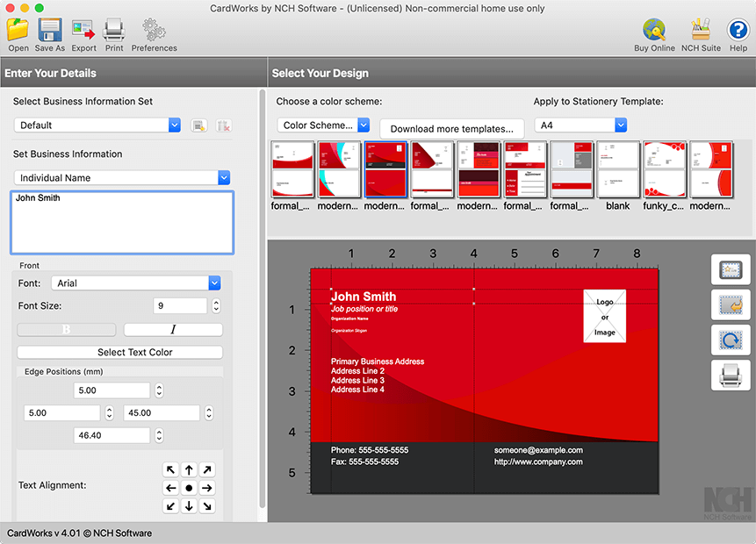Select Phone: 555-555-5555 text on card
This screenshot has height=544, width=756.
pyautogui.click(x=370, y=450)
